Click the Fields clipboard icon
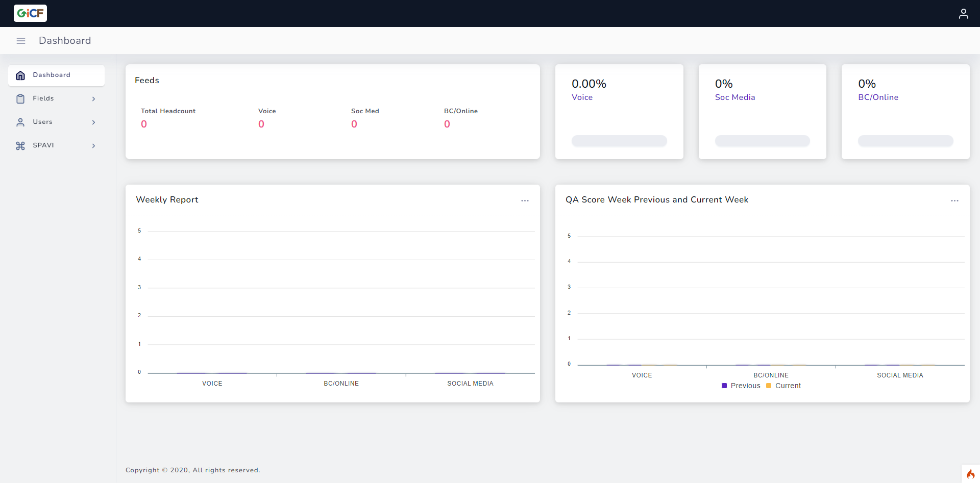 [x=20, y=99]
